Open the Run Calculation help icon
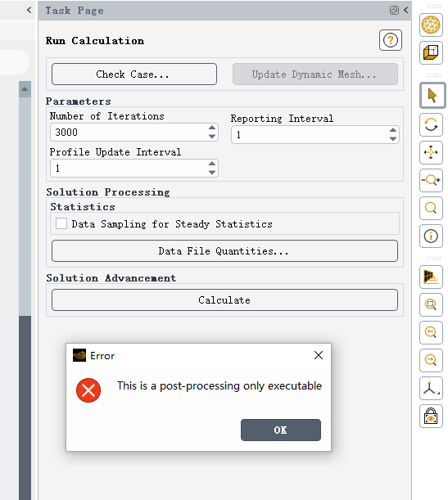The image size is (448, 500). [x=390, y=40]
